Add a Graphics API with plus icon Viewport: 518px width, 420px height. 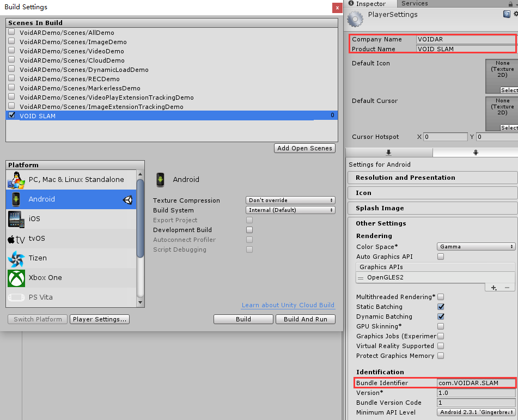[493, 288]
